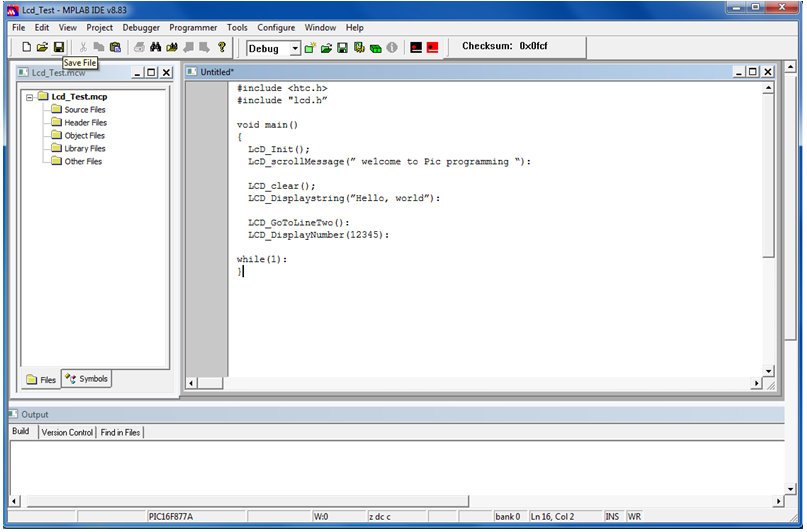The image size is (807, 532).
Task: Click the Open Project green folder icon
Action: click(326, 48)
